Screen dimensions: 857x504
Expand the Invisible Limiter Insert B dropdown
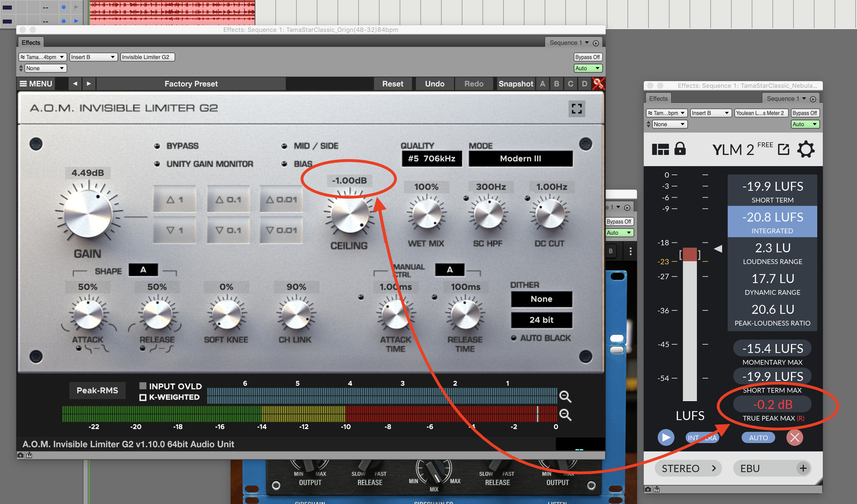coord(93,57)
